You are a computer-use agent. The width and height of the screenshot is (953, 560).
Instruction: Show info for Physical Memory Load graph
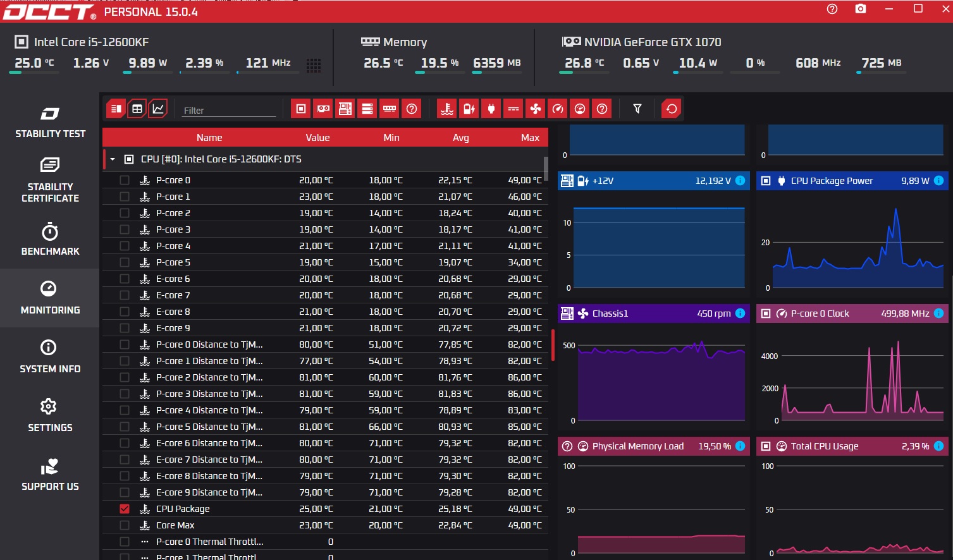pyautogui.click(x=741, y=446)
